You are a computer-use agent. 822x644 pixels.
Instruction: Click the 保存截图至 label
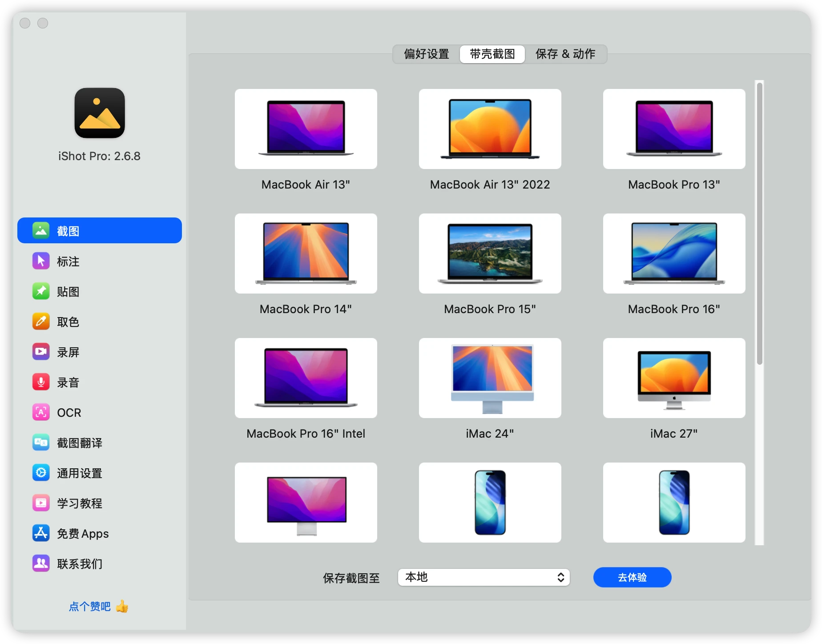(x=351, y=578)
